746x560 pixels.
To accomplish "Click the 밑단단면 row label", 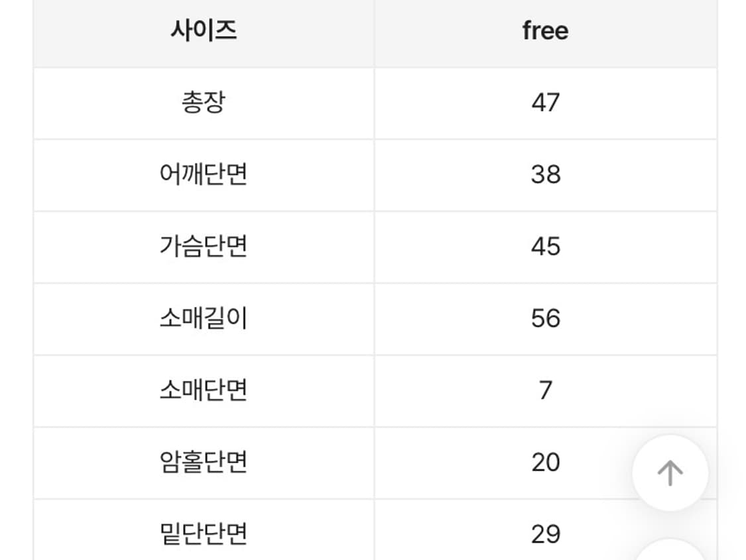I will click(x=202, y=532).
